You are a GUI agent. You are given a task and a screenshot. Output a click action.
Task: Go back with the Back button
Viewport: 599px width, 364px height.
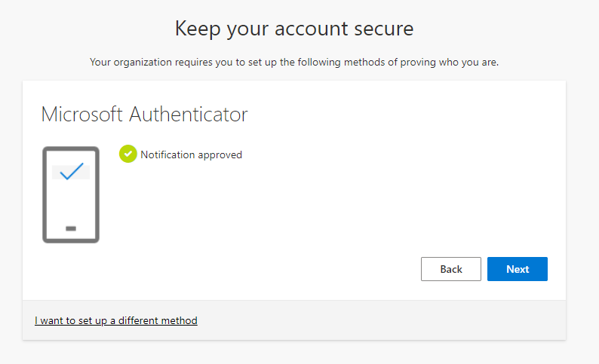(451, 269)
